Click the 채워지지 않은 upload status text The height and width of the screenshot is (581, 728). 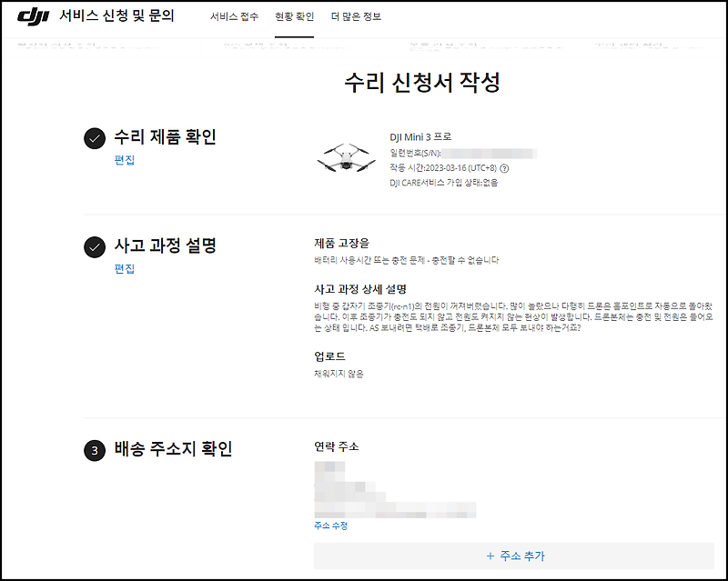coord(339,374)
